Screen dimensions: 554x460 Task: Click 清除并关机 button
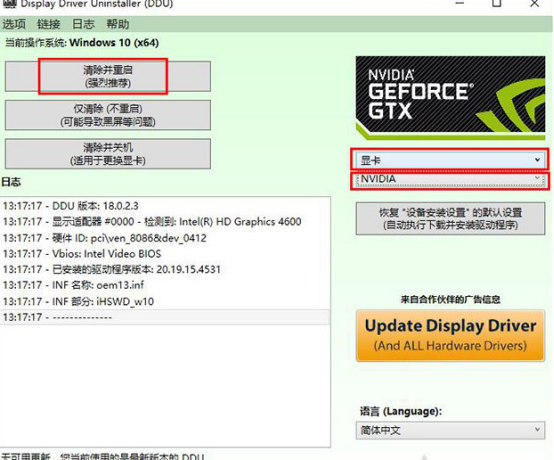pyautogui.click(x=108, y=154)
